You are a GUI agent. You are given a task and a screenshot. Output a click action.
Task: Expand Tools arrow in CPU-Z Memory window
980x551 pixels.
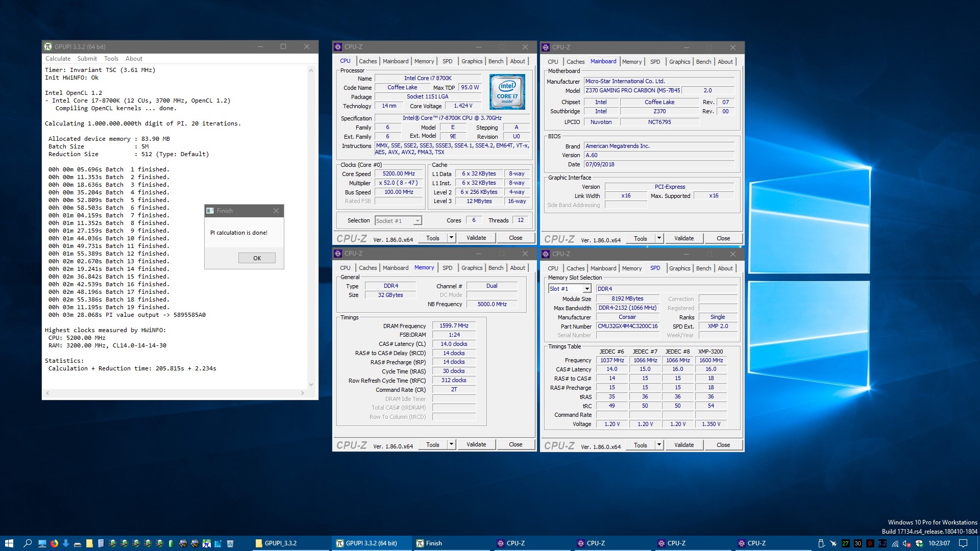coord(451,444)
